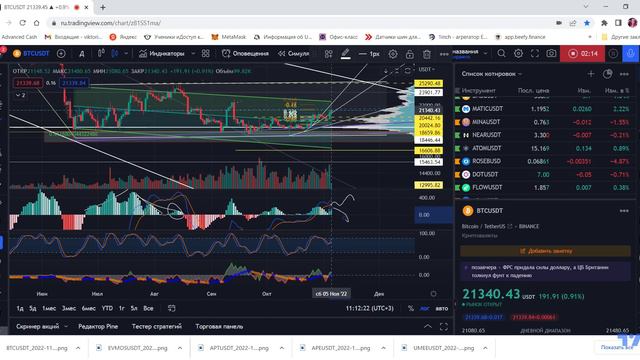Open the quick search magnifier
Image resolution: width=640 pixels, height=360 pixels.
click(501, 53)
